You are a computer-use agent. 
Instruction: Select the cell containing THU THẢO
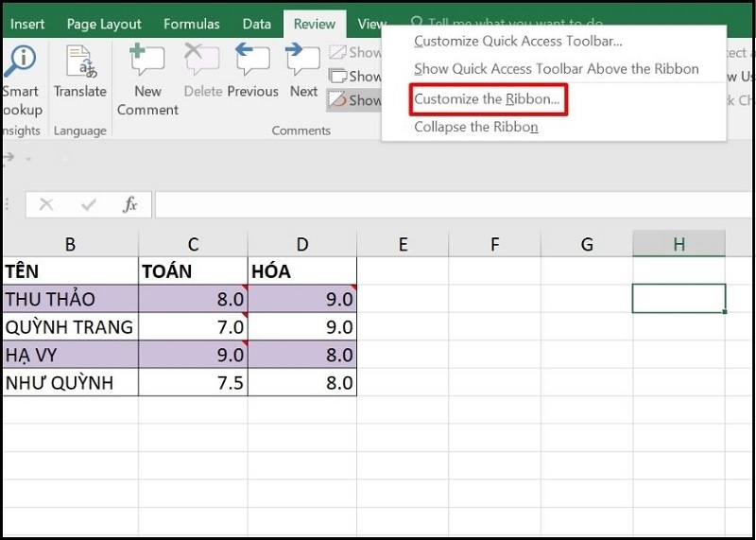click(x=70, y=299)
